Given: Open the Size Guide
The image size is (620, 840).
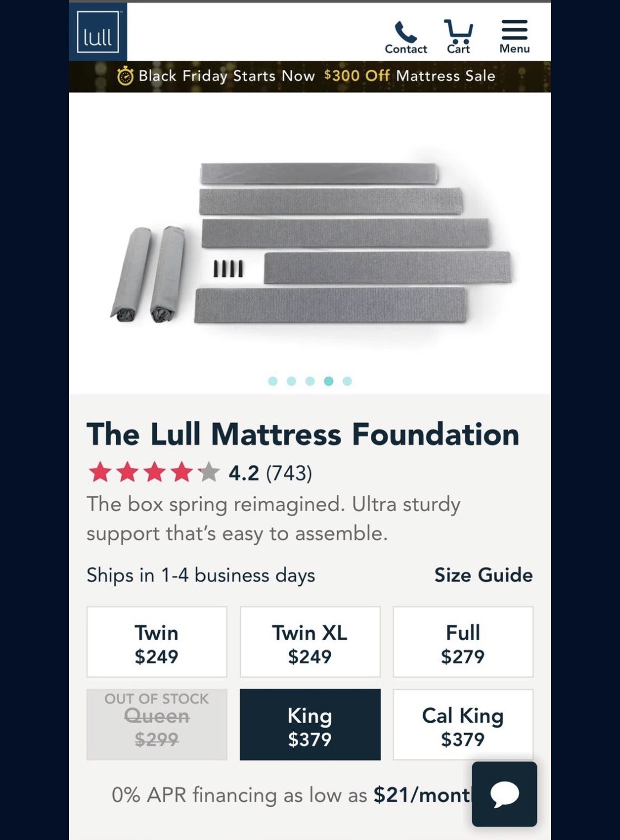Looking at the screenshot, I should [x=482, y=575].
